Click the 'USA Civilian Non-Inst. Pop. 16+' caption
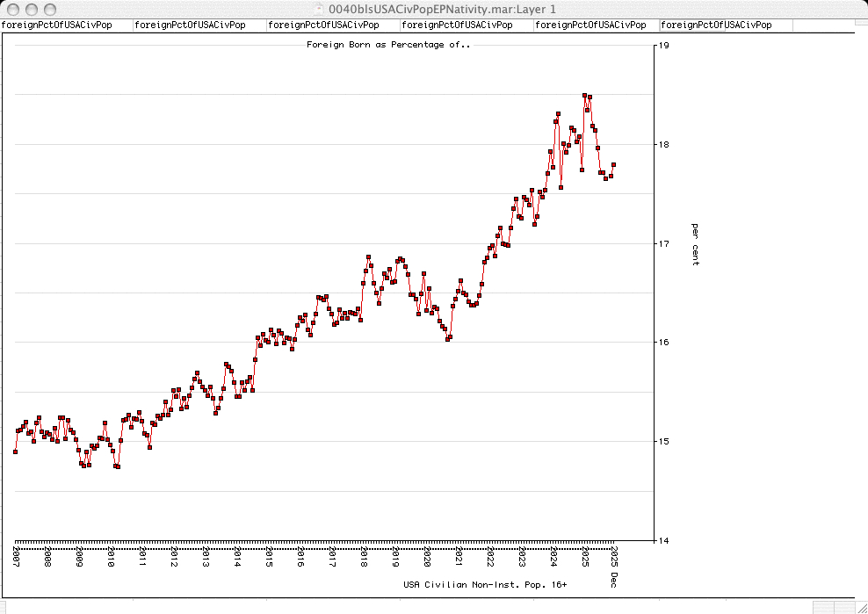Screen dimensions: 868x614 click(485, 584)
